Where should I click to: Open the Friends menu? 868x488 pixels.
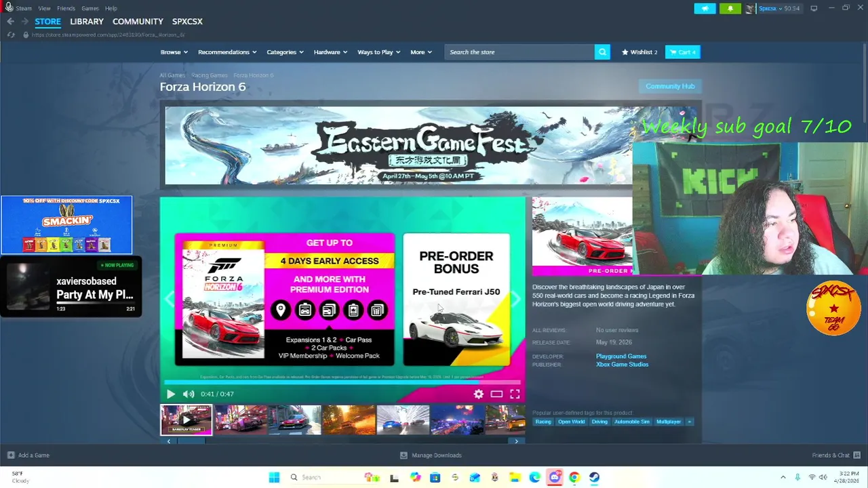click(66, 8)
